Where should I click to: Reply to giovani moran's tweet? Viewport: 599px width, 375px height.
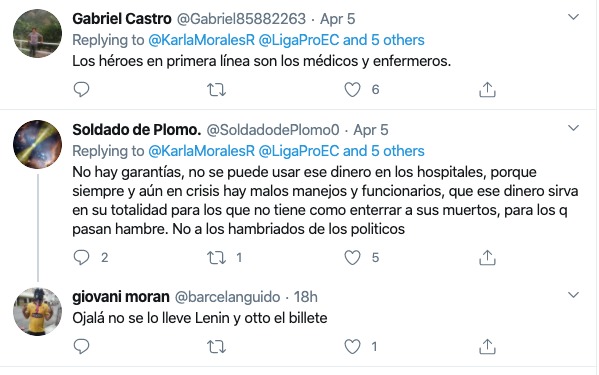pos(81,346)
